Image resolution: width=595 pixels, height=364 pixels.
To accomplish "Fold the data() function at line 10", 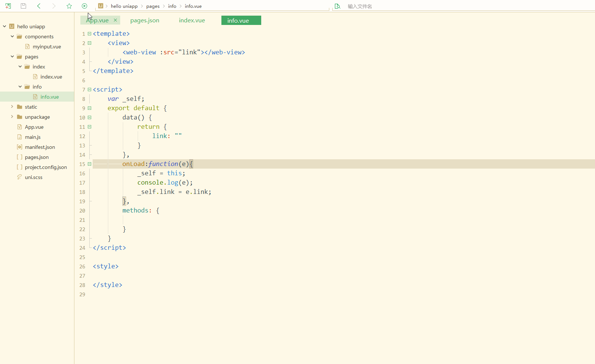I will coord(89,118).
